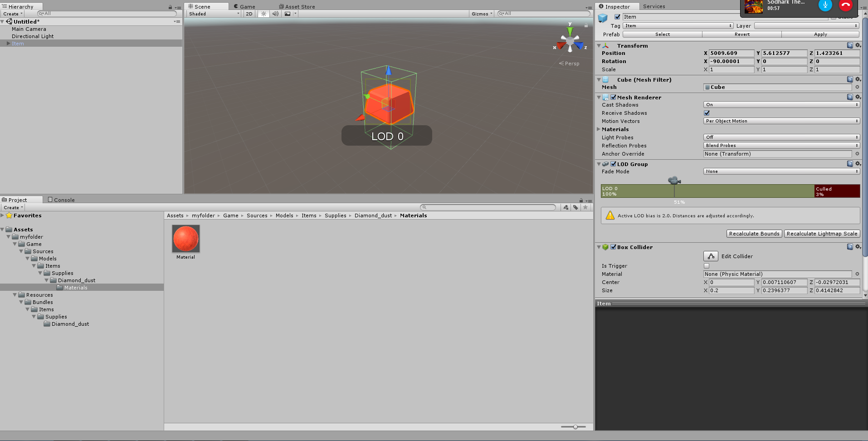Switch to the Game tab
868x441 pixels.
coord(244,6)
